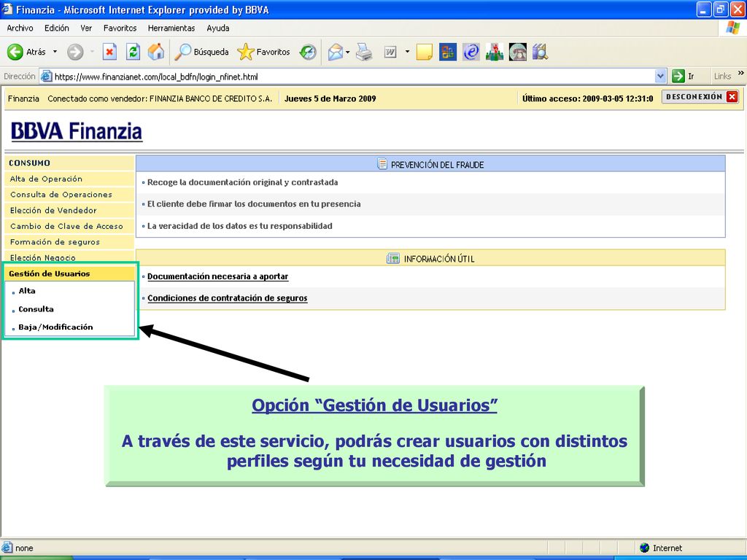The width and height of the screenshot is (747, 560).
Task: Click the INFORMACIÓN ÚTIL header icon
Action: click(x=393, y=259)
